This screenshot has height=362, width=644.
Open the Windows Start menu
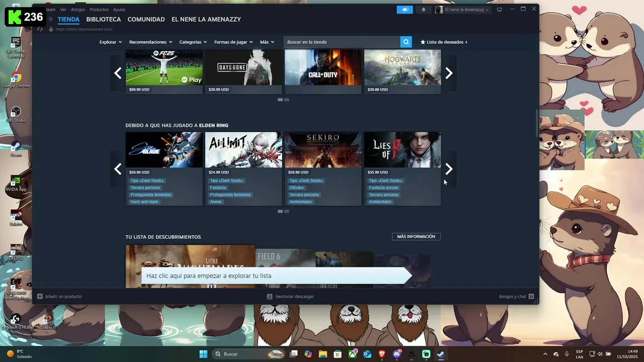[203, 354]
